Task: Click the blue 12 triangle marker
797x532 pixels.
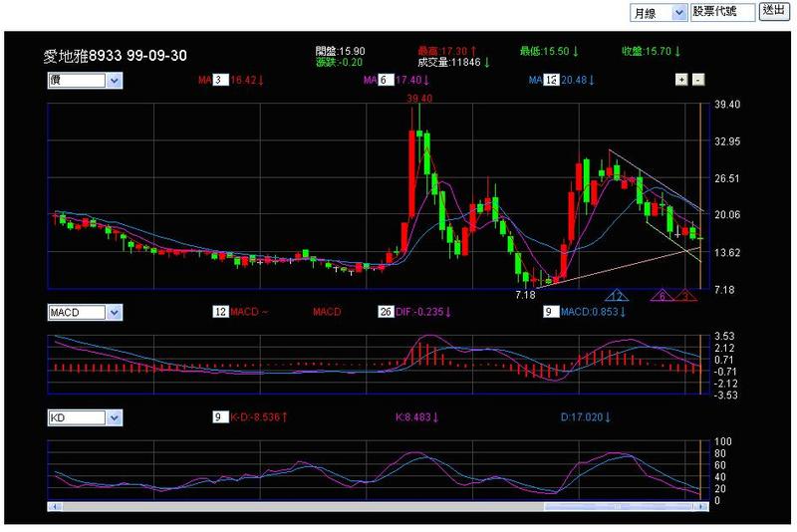Action: pyautogui.click(x=617, y=296)
